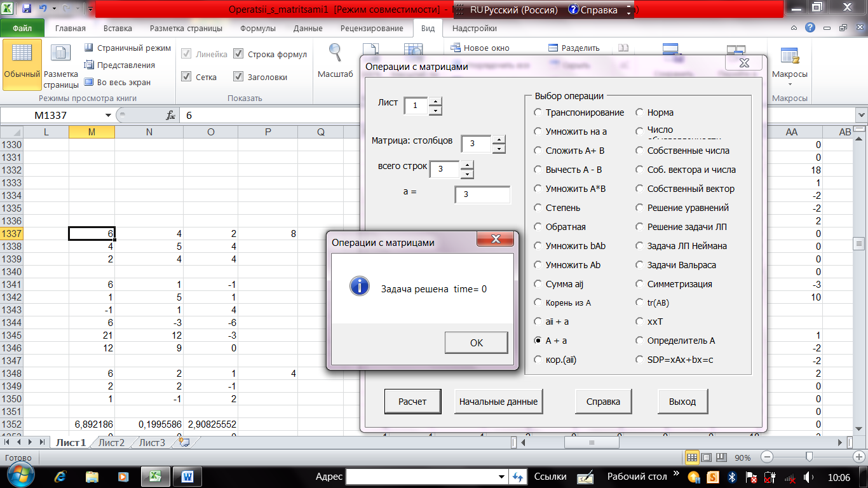Open Разметка страницы view mode
The width and height of the screenshot is (868, 488).
61,66
